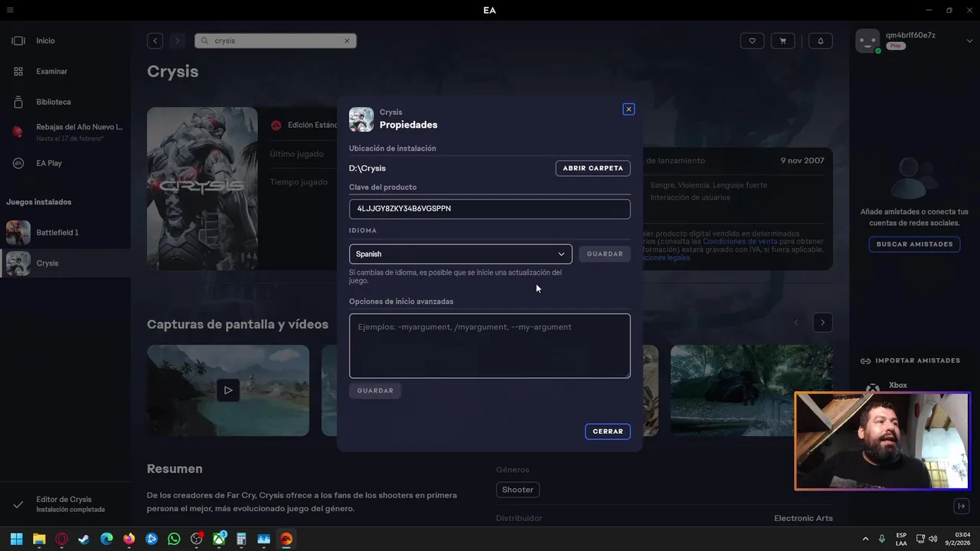The height and width of the screenshot is (551, 980).
Task: Click the Xbox import option
Action: point(897,386)
